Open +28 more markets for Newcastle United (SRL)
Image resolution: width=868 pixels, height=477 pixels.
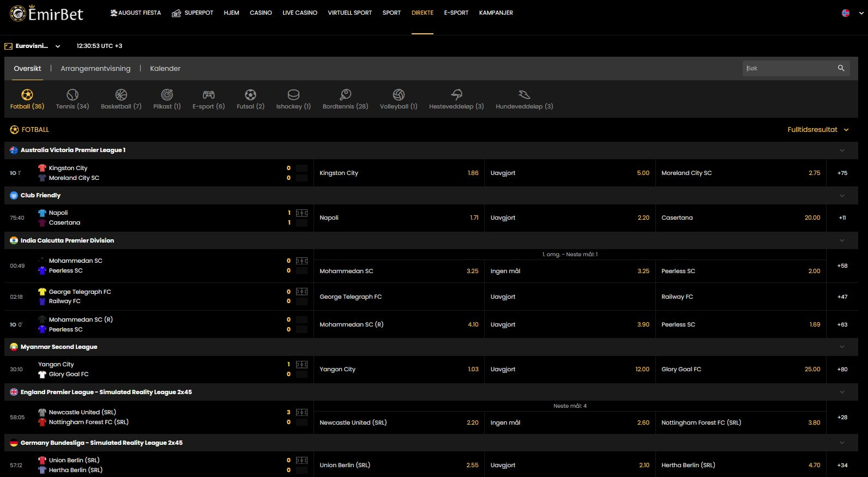click(x=842, y=418)
